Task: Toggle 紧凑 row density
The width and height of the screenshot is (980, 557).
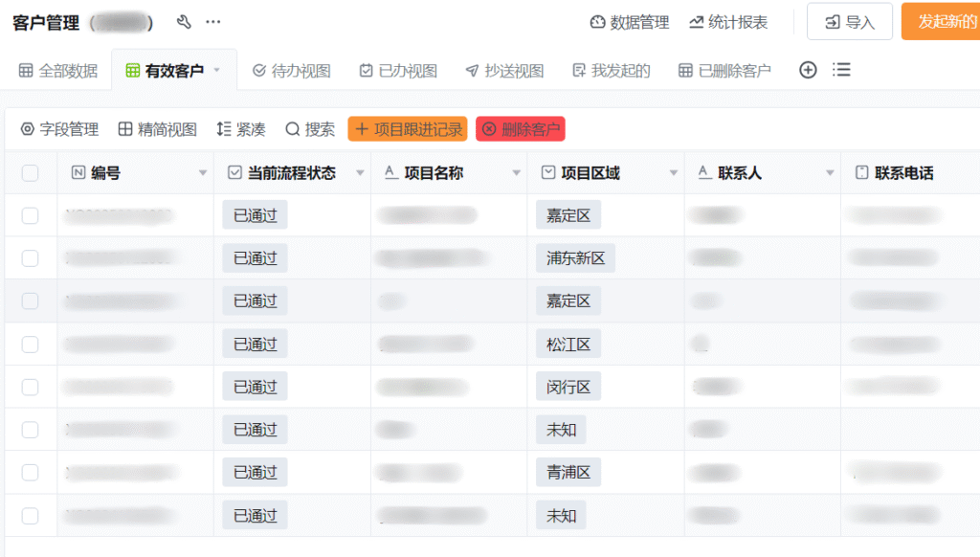Action: 240,129
